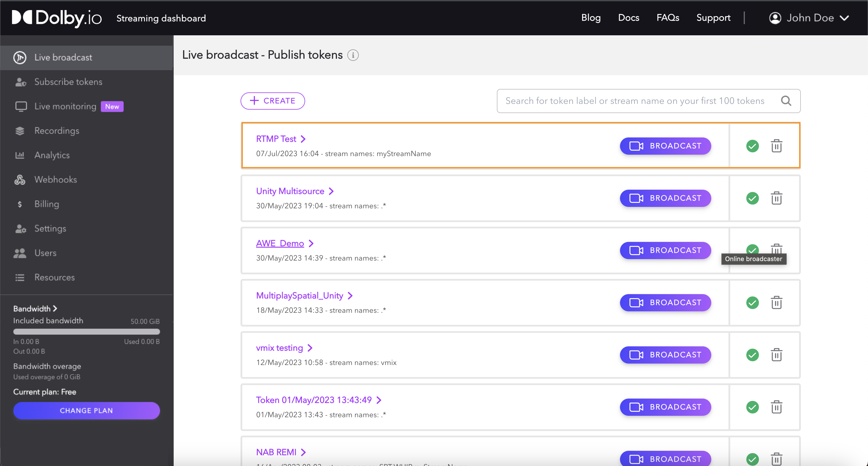Screen dimensions: 868x466
Task: Click CHANGE PLAN button on free plan
Action: [x=87, y=411]
